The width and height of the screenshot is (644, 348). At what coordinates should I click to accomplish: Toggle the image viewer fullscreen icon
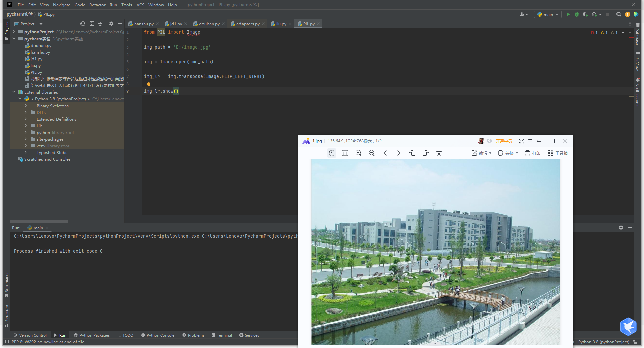pyautogui.click(x=522, y=141)
